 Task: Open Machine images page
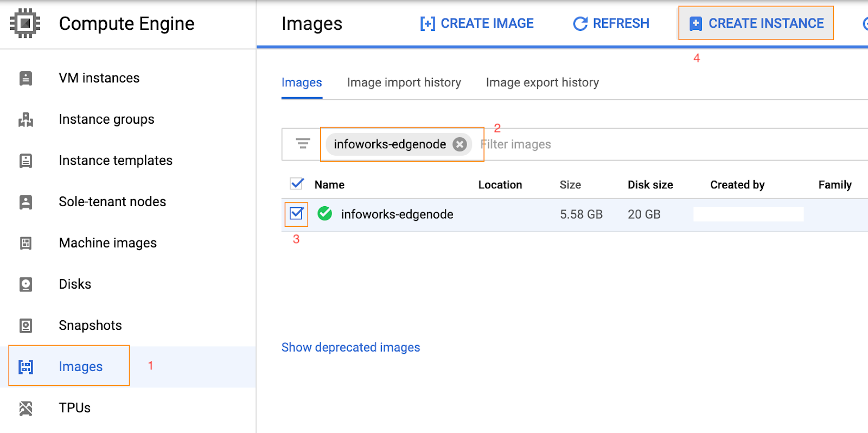coord(108,243)
